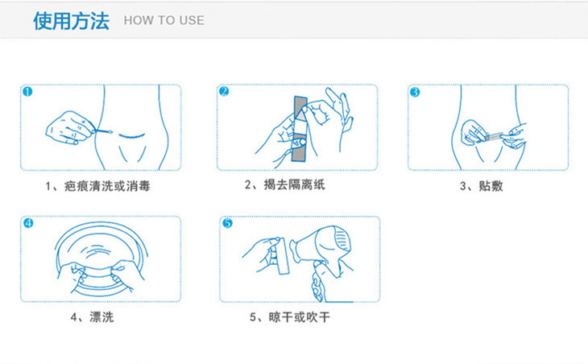Click caption 4、漂洗
Viewport: 588px width, 364px height.
93,317
